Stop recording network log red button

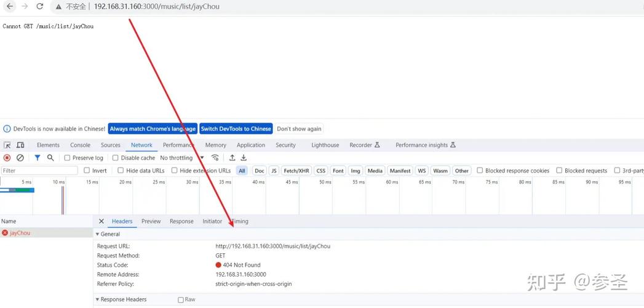(7, 158)
